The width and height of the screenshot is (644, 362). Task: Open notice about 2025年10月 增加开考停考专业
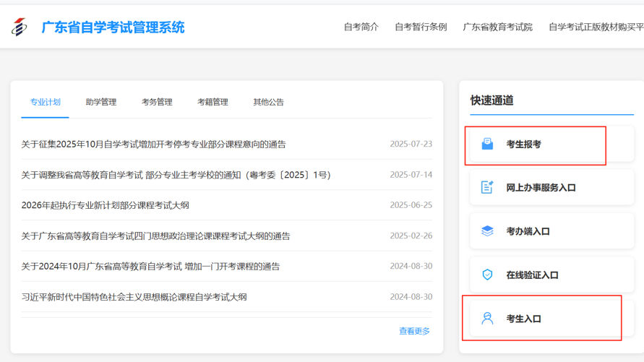pyautogui.click(x=154, y=144)
